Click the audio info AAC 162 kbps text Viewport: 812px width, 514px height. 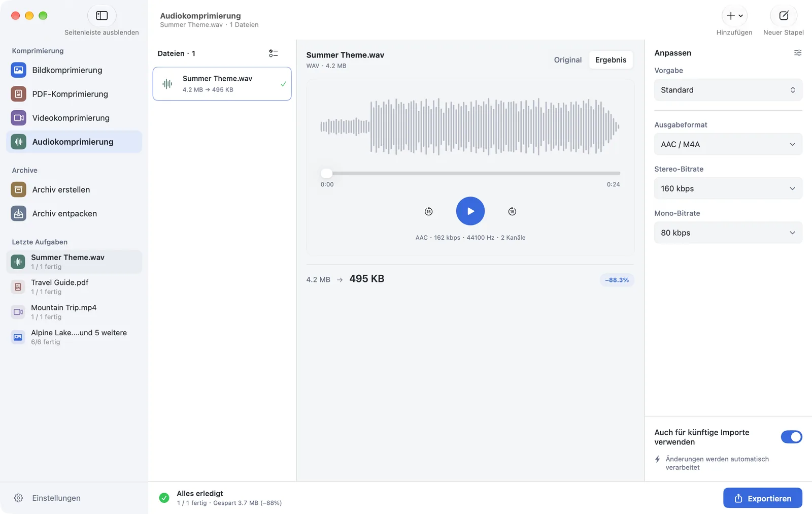470,238
